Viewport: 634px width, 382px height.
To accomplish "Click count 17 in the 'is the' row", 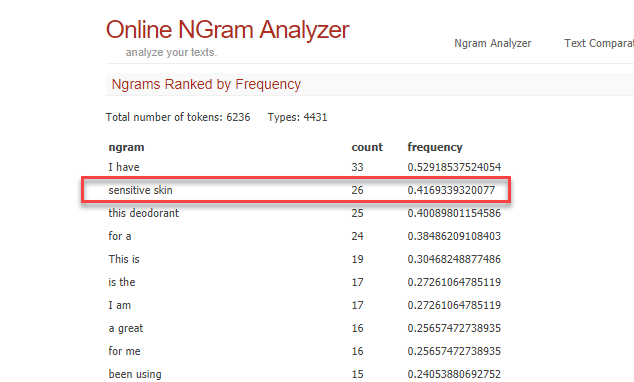I will pyautogui.click(x=357, y=282).
